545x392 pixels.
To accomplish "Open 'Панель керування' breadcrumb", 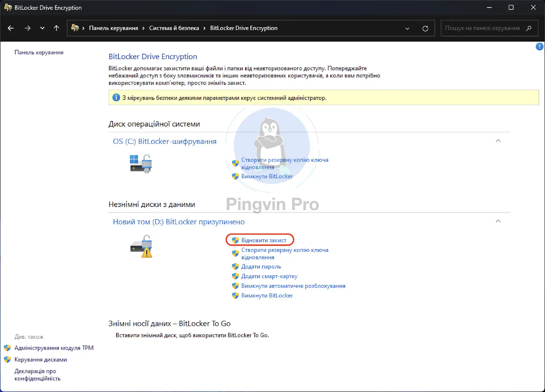I will coord(113,28).
